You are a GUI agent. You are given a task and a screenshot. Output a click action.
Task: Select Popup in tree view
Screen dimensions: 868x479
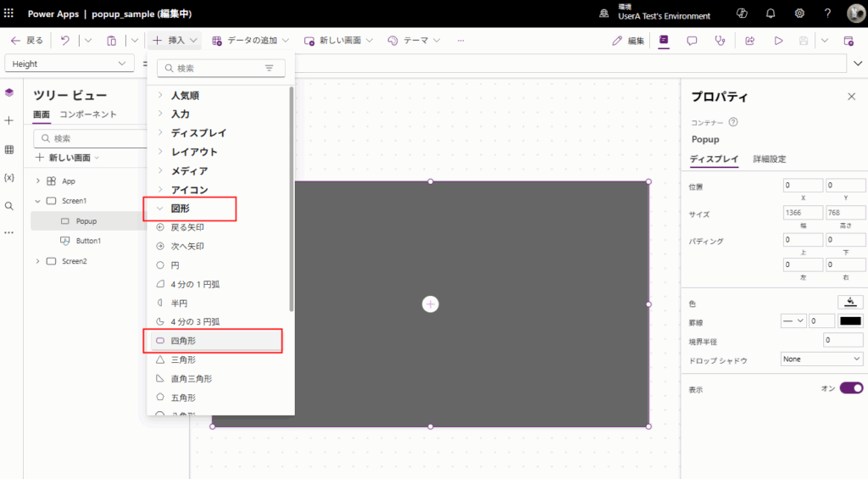[88, 221]
